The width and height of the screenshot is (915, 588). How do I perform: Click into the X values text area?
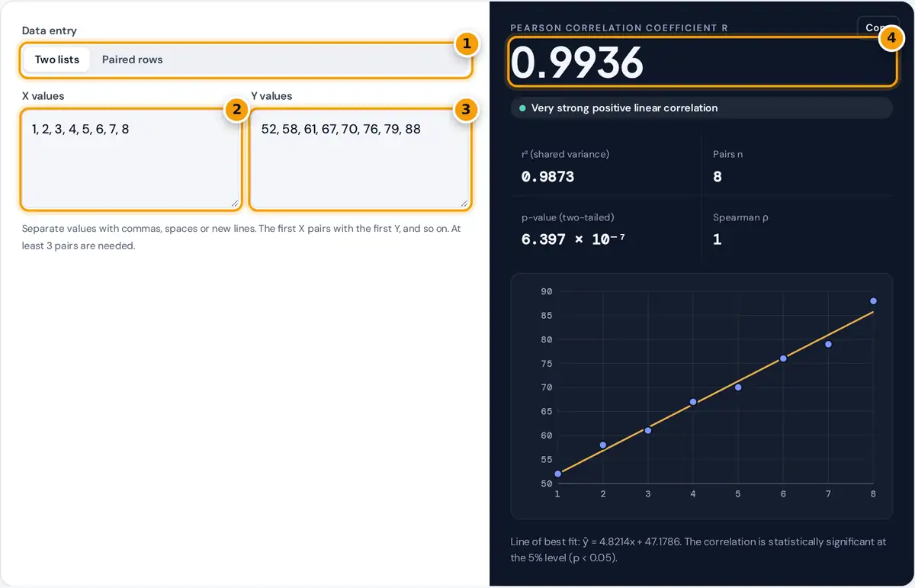[x=131, y=159]
